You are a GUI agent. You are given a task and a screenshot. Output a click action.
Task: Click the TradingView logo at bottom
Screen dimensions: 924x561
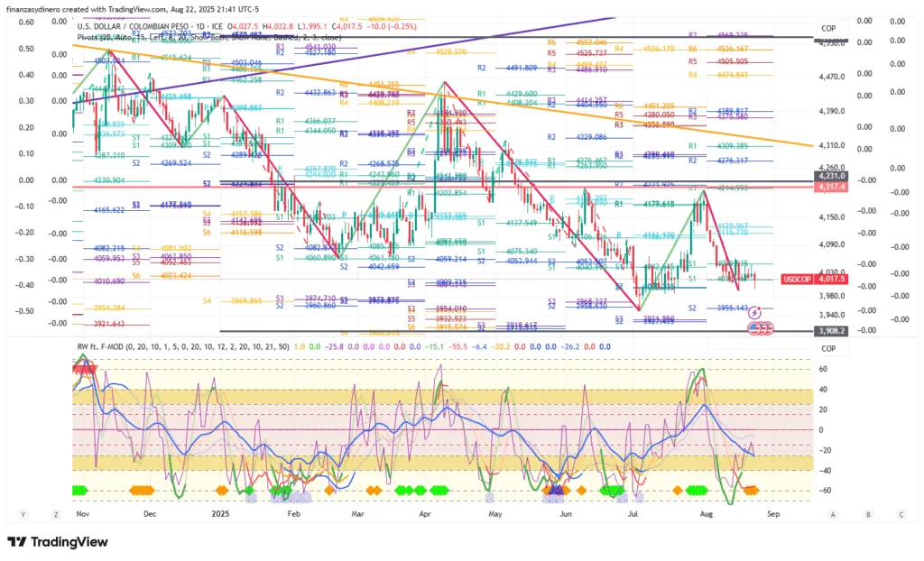[x=57, y=541]
